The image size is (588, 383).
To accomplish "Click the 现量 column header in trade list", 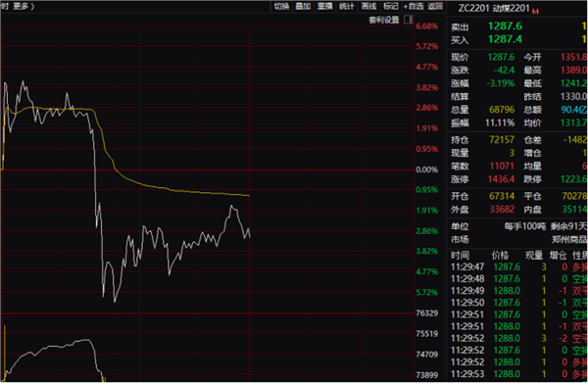I will pyautogui.click(x=534, y=256).
